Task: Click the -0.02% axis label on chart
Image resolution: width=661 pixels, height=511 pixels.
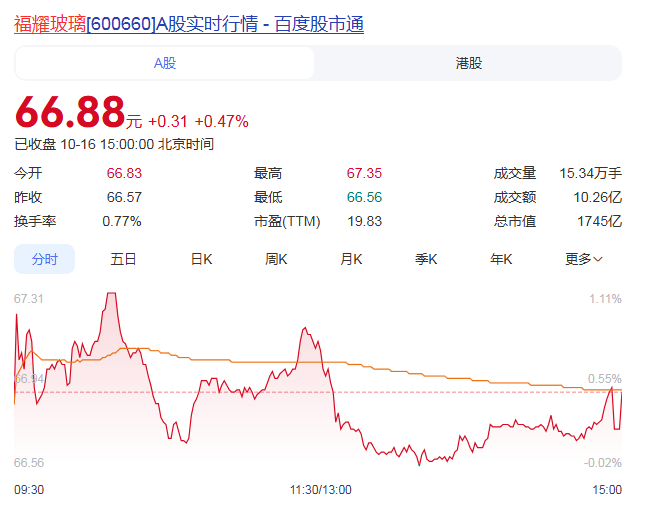Action: [603, 463]
